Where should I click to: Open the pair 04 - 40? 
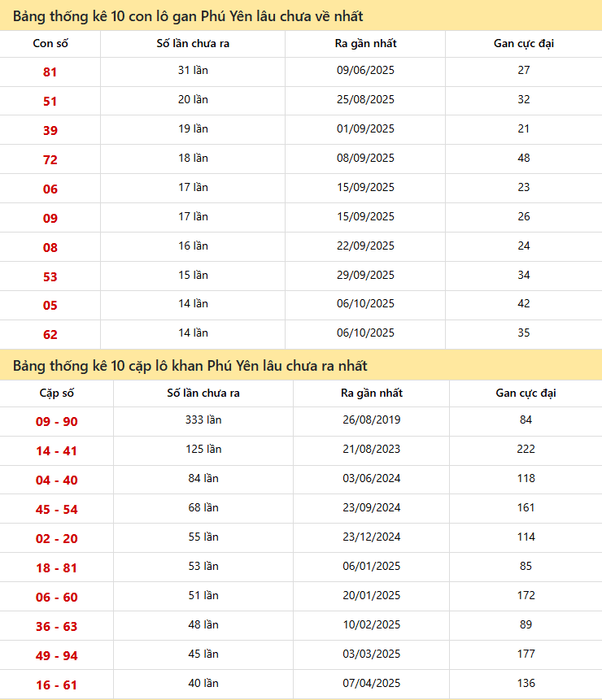tap(57, 480)
